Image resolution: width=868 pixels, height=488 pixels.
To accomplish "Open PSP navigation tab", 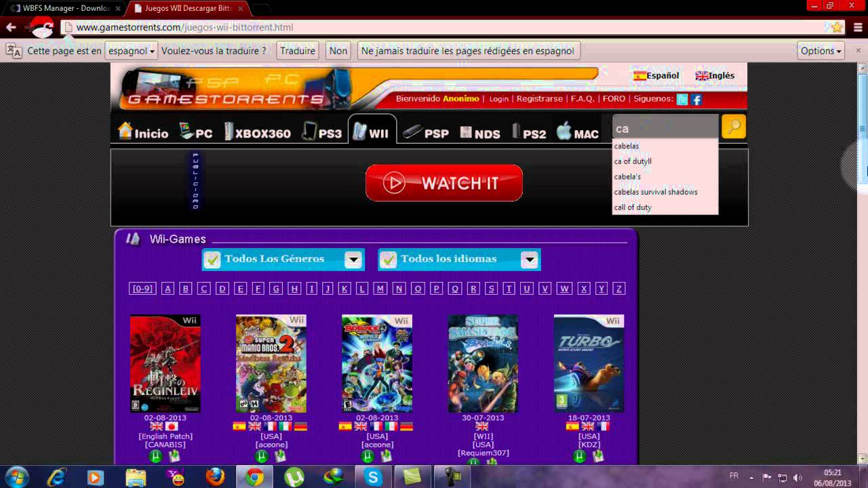I will coord(426,132).
